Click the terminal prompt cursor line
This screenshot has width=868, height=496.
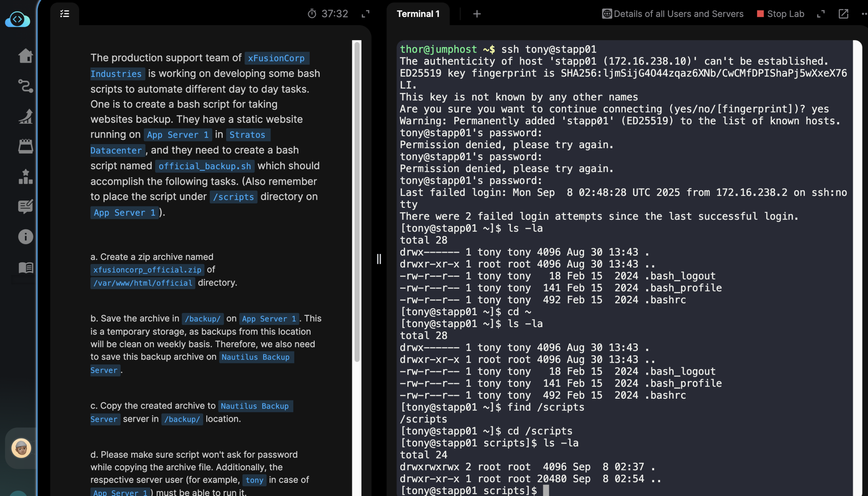[474, 491]
